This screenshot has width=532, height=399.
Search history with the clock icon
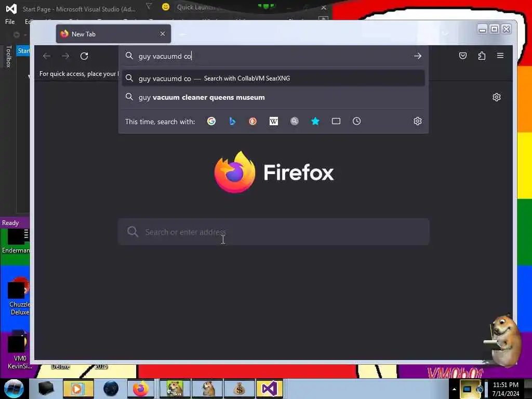[356, 121]
